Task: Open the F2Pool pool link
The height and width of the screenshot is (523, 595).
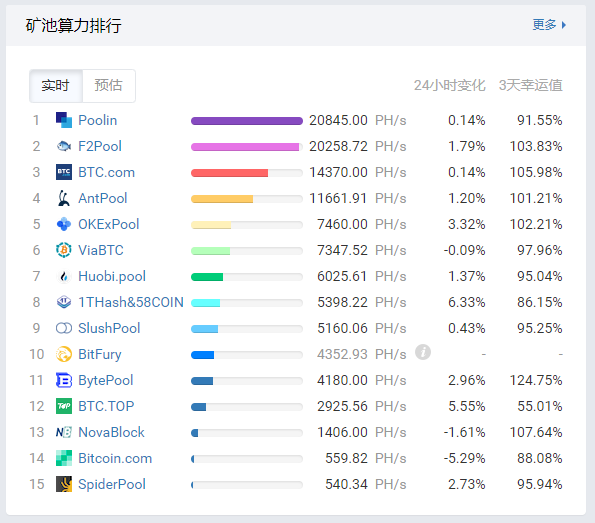Action: click(x=100, y=146)
